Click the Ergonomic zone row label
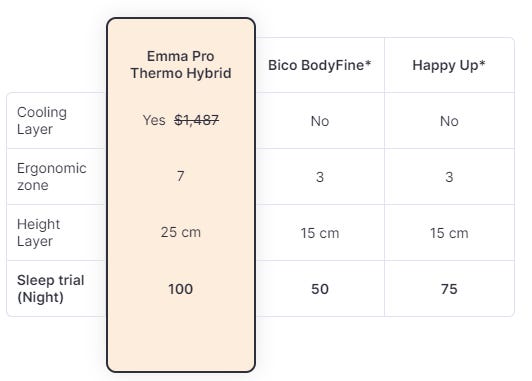 coord(52,176)
